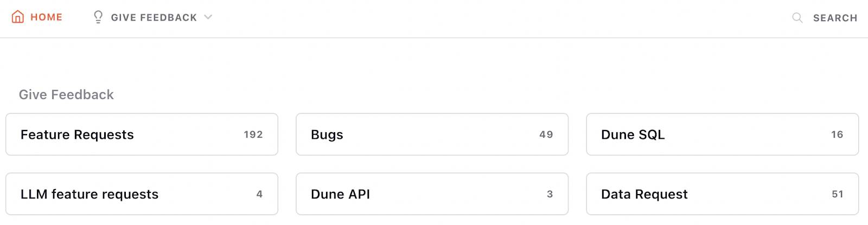Expand the Give Feedback dropdown chevron
The height and width of the screenshot is (225, 868).
pyautogui.click(x=208, y=17)
